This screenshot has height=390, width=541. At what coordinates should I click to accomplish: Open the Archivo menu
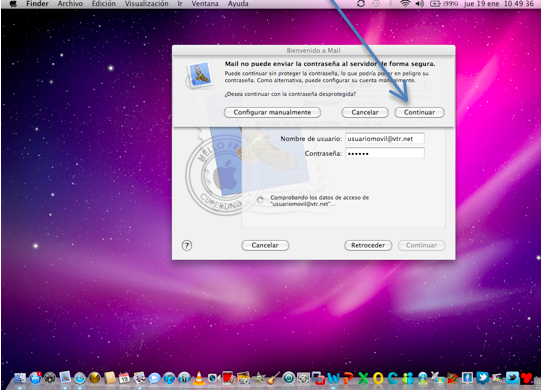coord(70,4)
